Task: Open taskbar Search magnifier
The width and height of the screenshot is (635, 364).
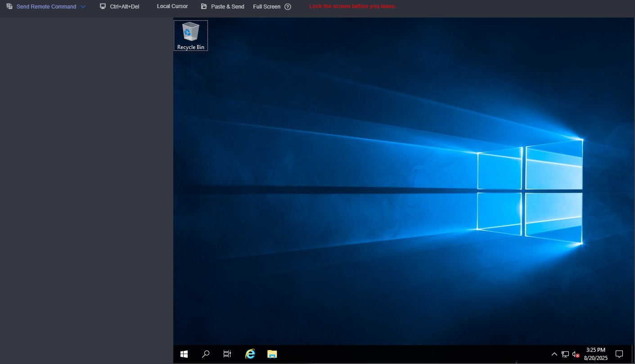Action: pos(206,354)
